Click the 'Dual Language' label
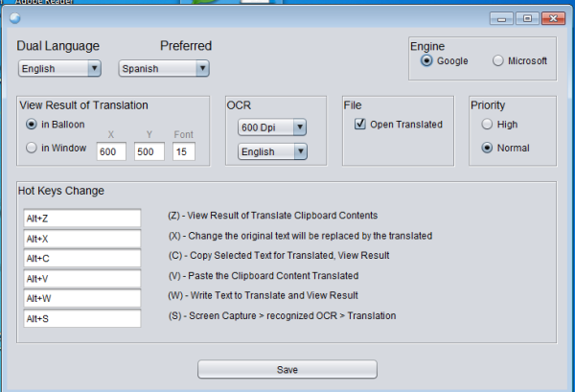Screen dimensions: 575x392 click(x=57, y=46)
